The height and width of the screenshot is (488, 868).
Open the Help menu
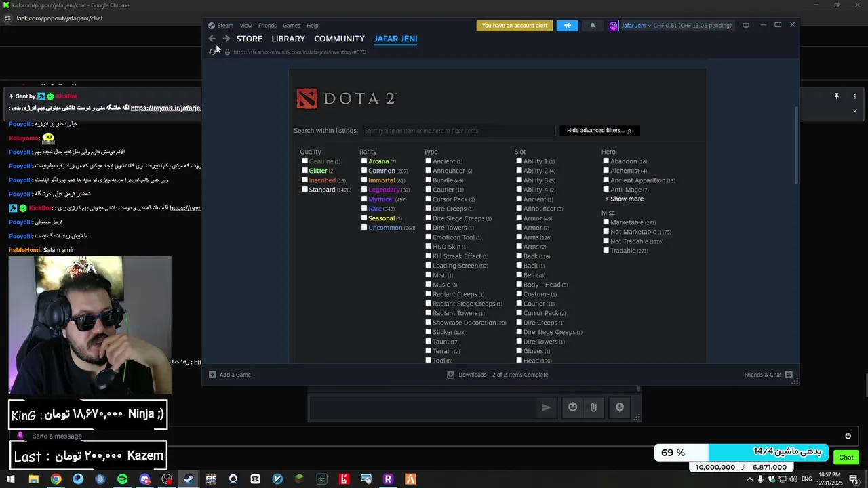(x=312, y=26)
